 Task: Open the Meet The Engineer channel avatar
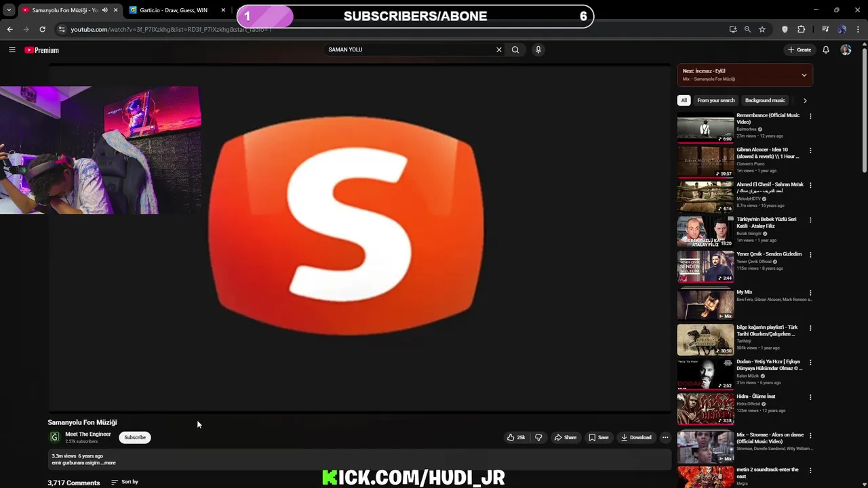[54, 437]
